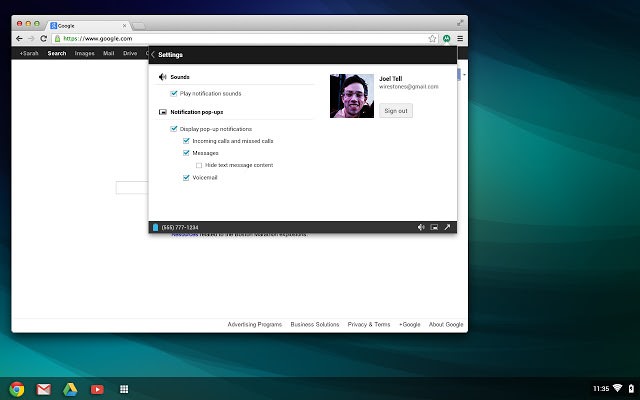This screenshot has height=400, width=640.
Task: Open YouTube from the shelf
Action: [x=97, y=388]
